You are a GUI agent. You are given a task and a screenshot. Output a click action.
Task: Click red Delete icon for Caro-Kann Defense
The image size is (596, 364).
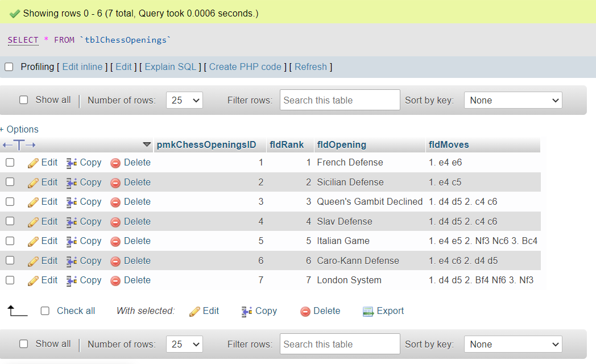click(115, 261)
